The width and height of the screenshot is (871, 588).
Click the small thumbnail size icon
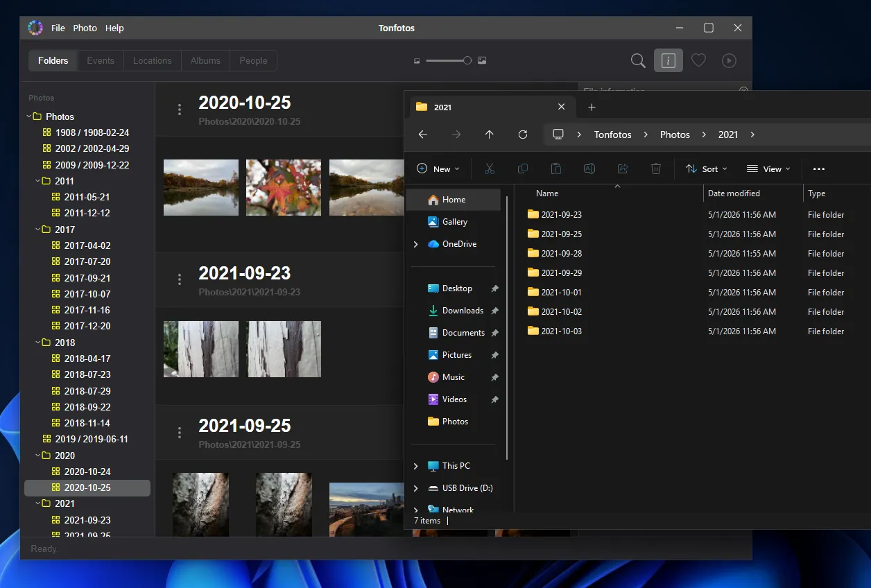(x=417, y=61)
